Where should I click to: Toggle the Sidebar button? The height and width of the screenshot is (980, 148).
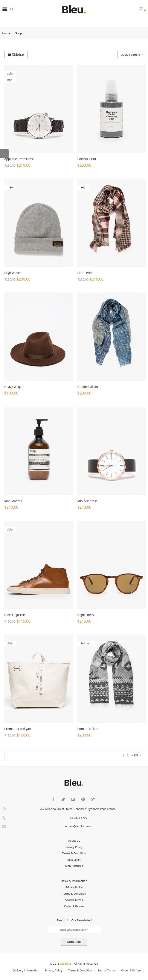click(x=16, y=54)
